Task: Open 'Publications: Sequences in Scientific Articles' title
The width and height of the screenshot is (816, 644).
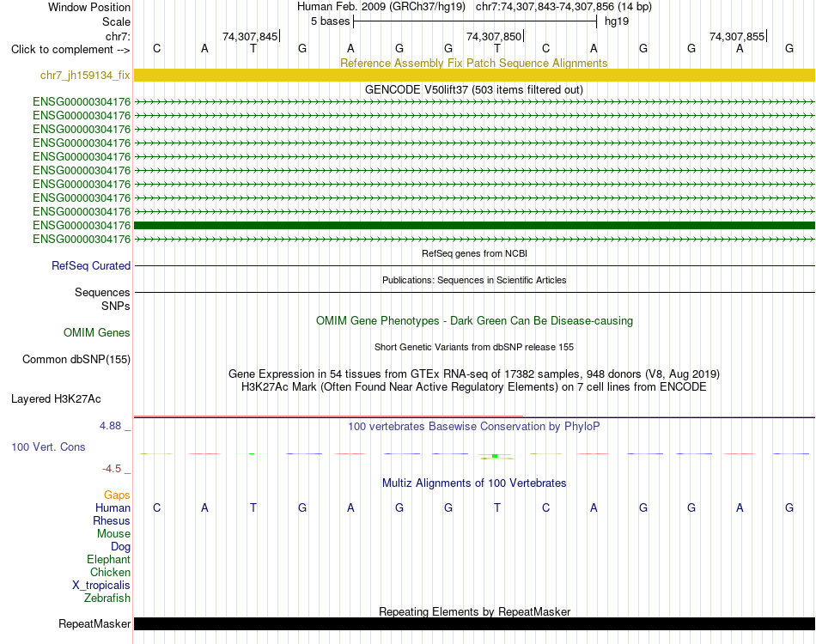Action: pyautogui.click(x=474, y=280)
